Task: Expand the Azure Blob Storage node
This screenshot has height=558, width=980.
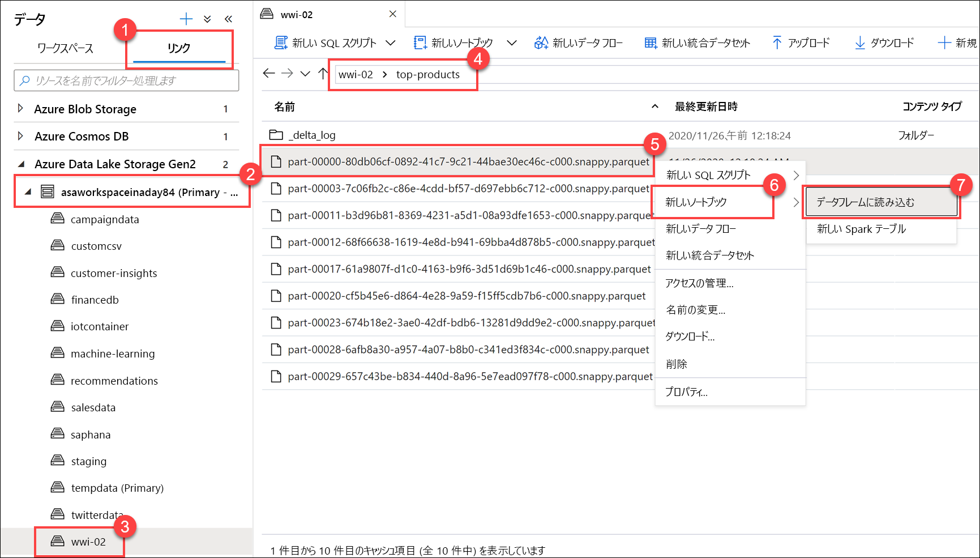Action: pos(20,108)
